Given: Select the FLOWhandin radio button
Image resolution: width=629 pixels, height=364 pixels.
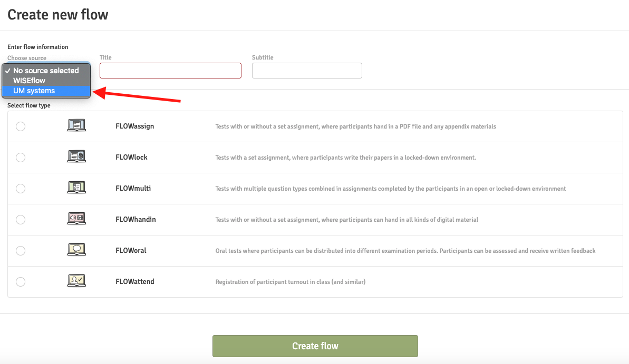Looking at the screenshot, I should pos(21,220).
